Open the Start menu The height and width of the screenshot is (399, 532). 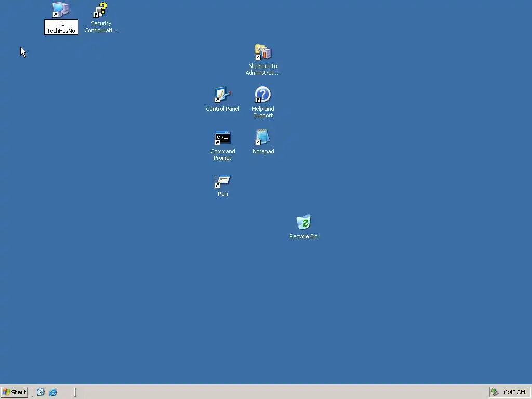(14, 392)
